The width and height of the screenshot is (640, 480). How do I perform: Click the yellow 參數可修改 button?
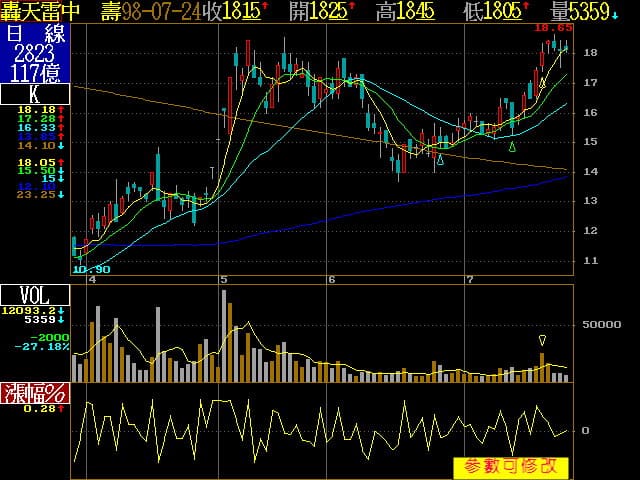tap(510, 467)
